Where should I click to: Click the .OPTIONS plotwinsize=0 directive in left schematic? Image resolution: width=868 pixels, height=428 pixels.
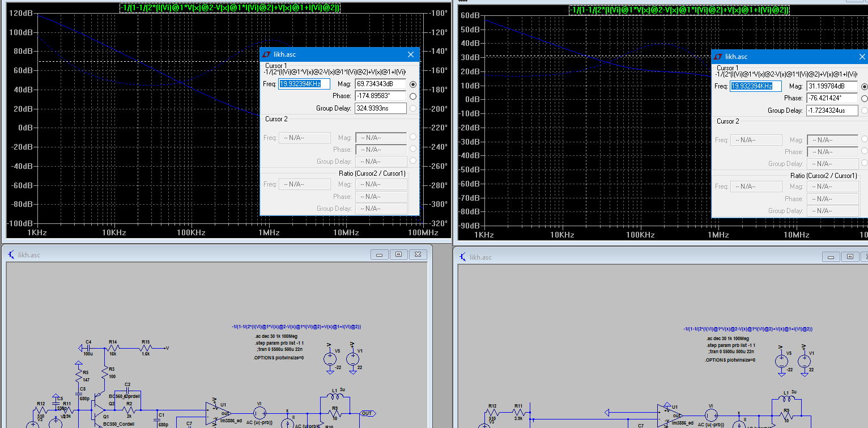[x=278, y=358]
